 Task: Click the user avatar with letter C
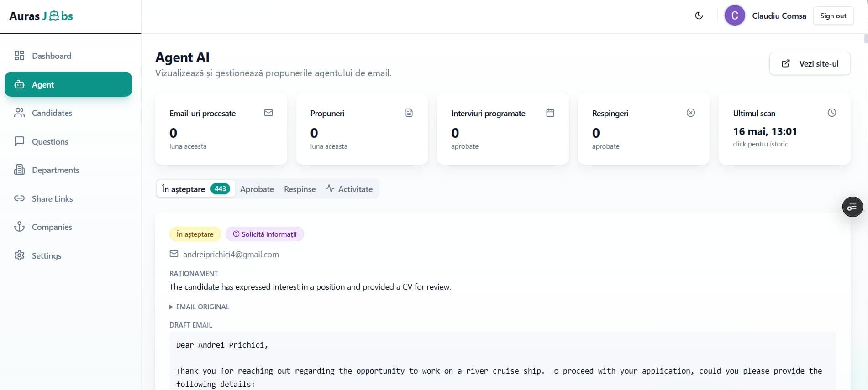tap(735, 16)
